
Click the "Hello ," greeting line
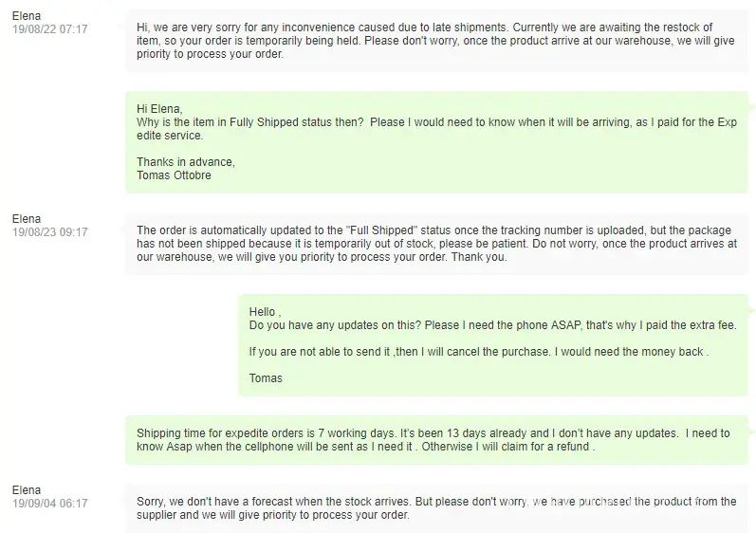[x=265, y=312]
